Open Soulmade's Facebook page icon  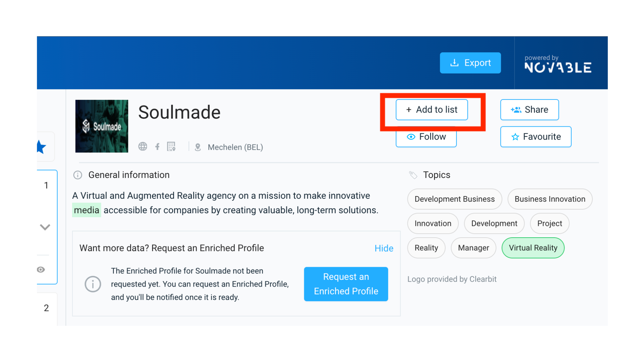point(157,146)
